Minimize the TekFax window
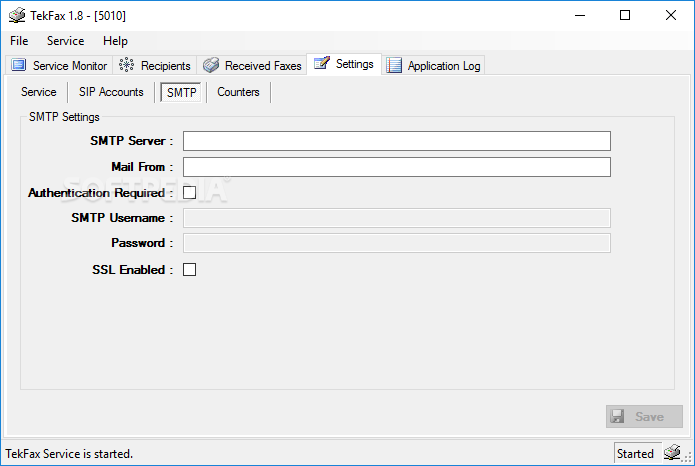The width and height of the screenshot is (695, 466). point(580,16)
